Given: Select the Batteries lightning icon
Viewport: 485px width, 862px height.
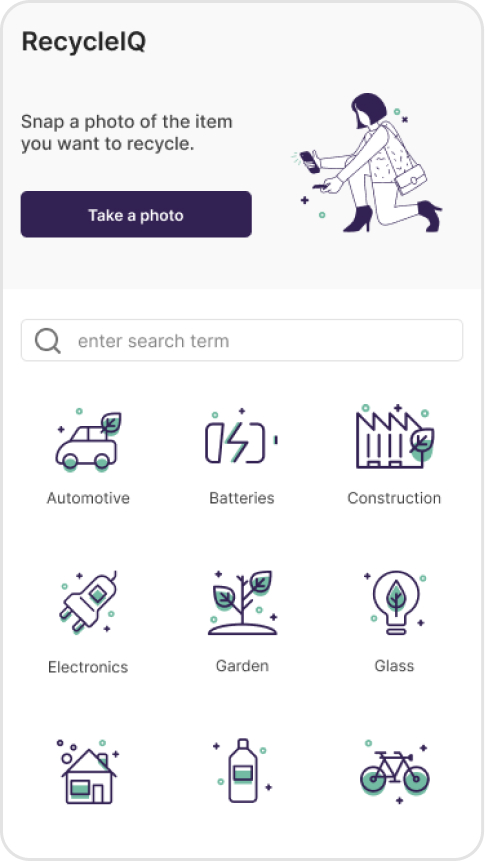Looking at the screenshot, I should [241, 439].
